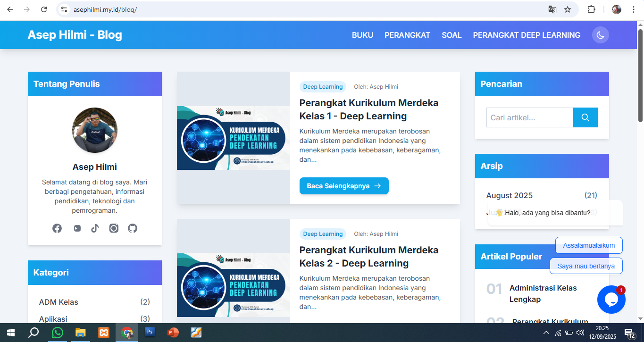Screen dimensions: 644x342
Task: Open XAMPP from the Windows taskbar
Action: pos(104,333)
